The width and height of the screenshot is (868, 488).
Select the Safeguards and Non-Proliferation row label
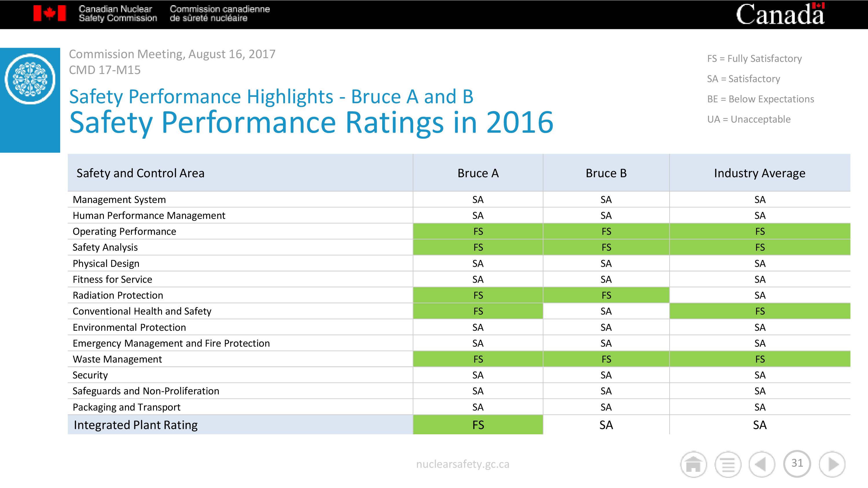[146, 391]
